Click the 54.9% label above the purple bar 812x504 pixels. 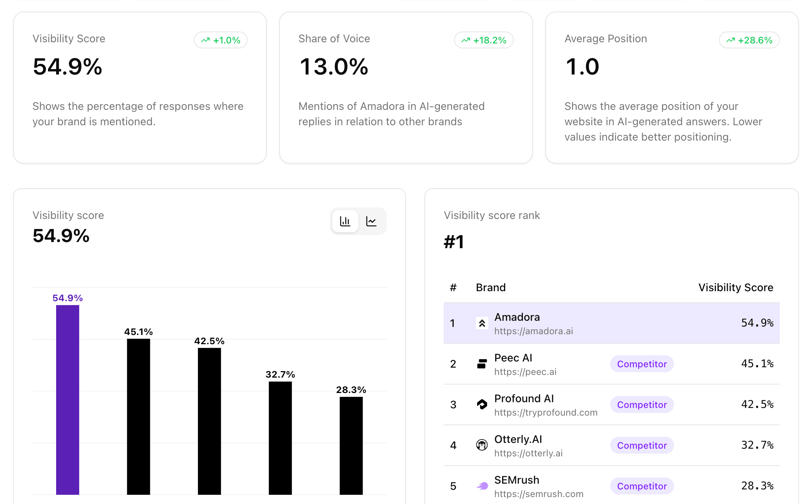68,298
